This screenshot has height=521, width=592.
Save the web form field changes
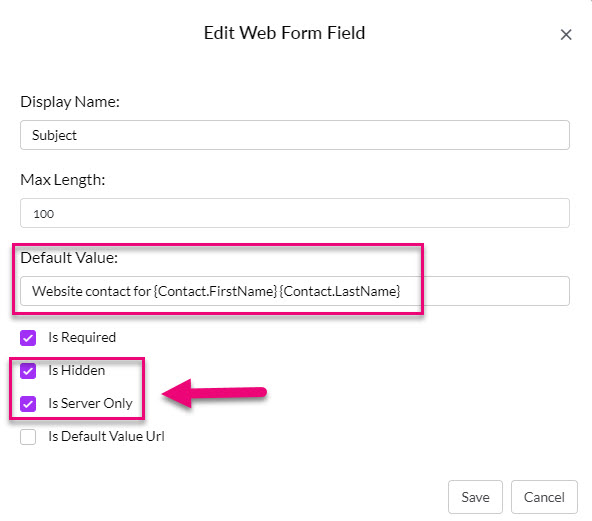click(x=475, y=497)
